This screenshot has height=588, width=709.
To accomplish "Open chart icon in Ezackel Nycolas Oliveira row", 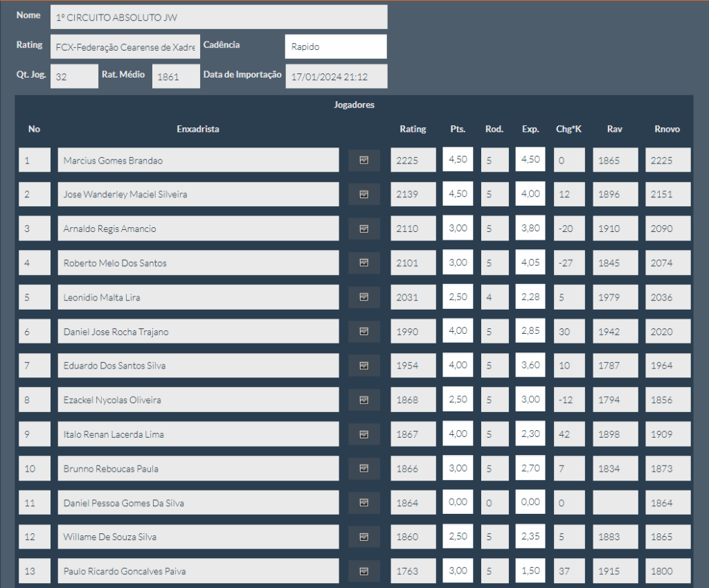I will pos(364,400).
